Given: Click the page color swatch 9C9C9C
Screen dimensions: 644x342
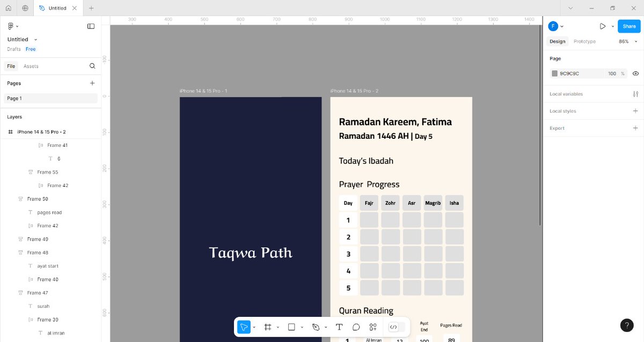Looking at the screenshot, I should pos(555,73).
